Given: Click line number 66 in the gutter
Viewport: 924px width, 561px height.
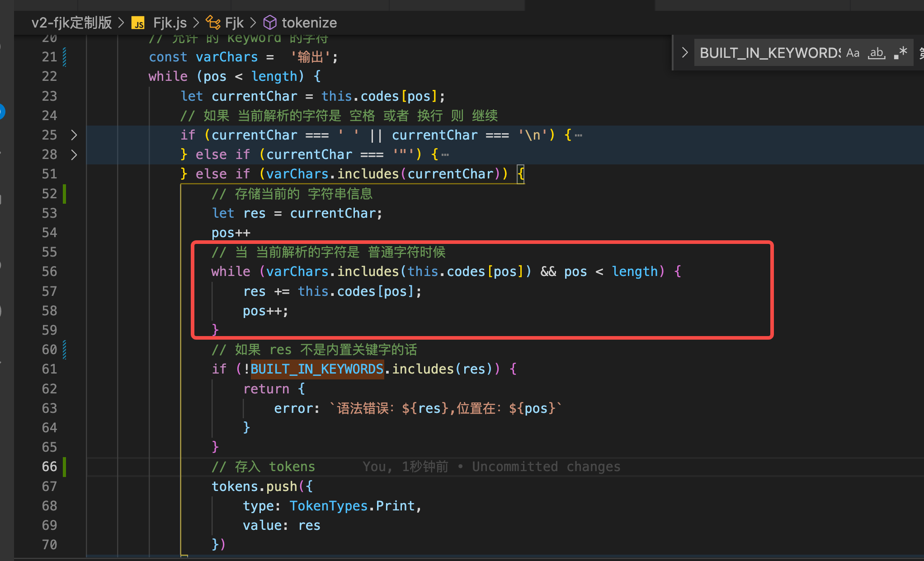Looking at the screenshot, I should click(49, 467).
